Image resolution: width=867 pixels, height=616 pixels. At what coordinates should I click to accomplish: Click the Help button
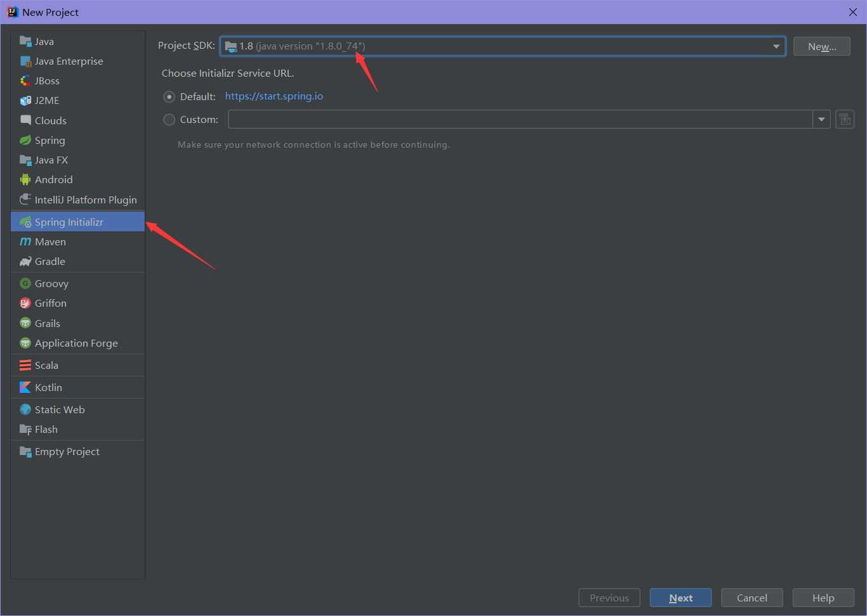coord(823,598)
